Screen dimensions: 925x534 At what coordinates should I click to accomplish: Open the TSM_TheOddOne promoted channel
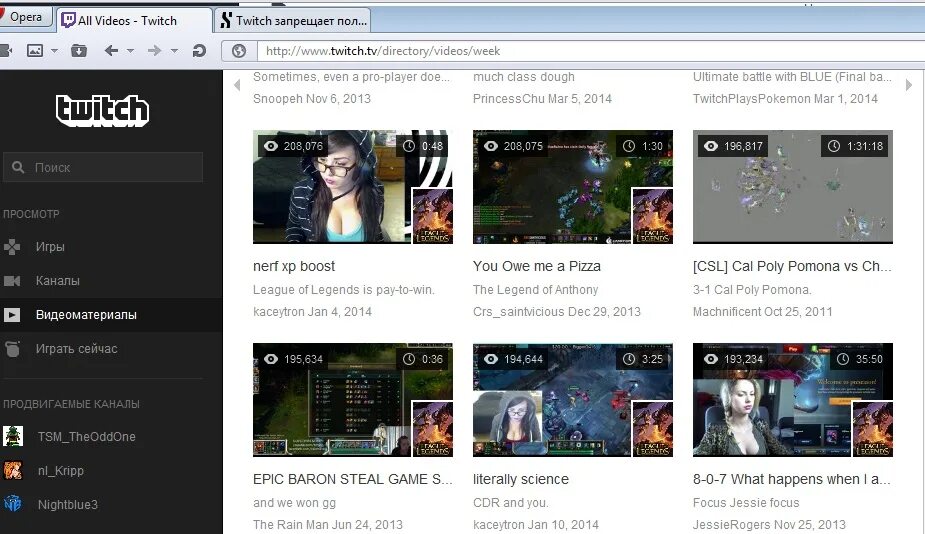click(86, 437)
